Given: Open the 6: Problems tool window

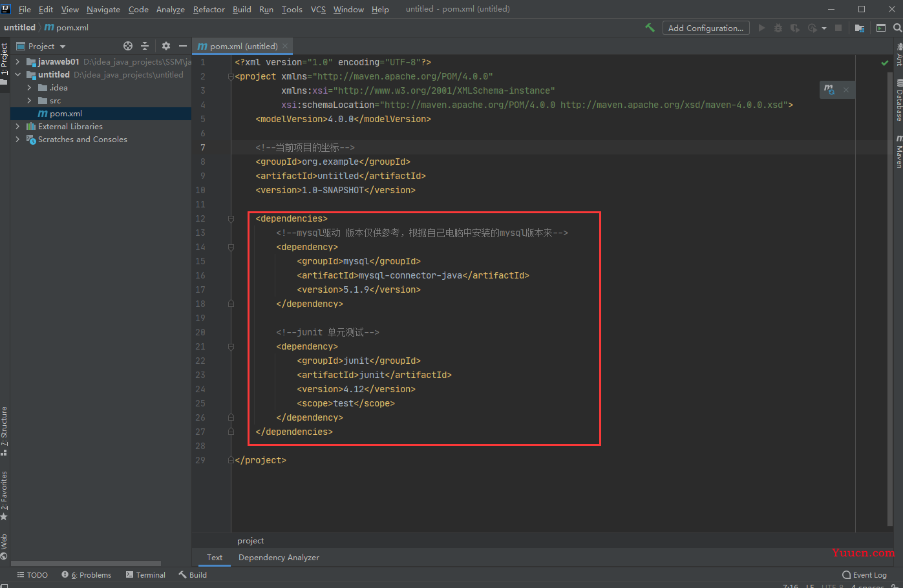Looking at the screenshot, I should click(x=87, y=574).
